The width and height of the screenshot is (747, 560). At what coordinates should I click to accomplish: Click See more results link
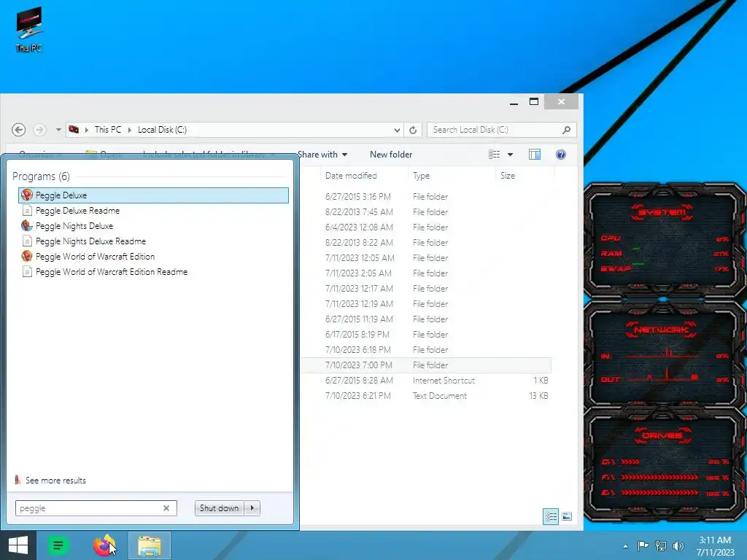coord(55,481)
